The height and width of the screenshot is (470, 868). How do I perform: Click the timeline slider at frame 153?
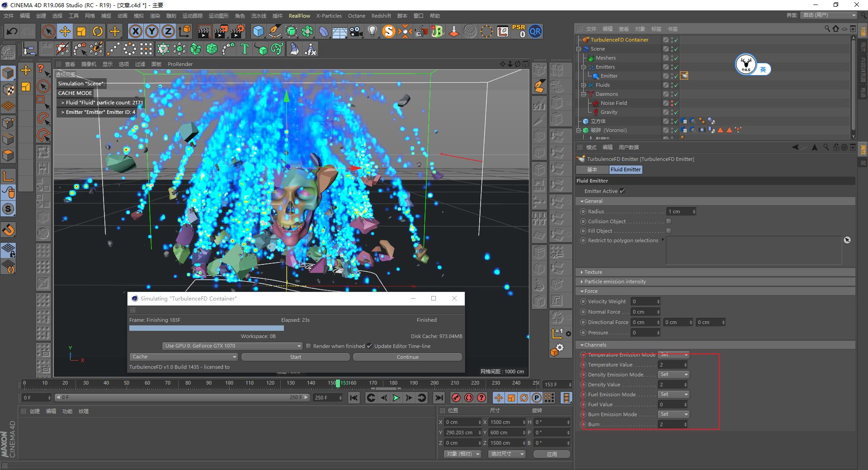coord(337,383)
